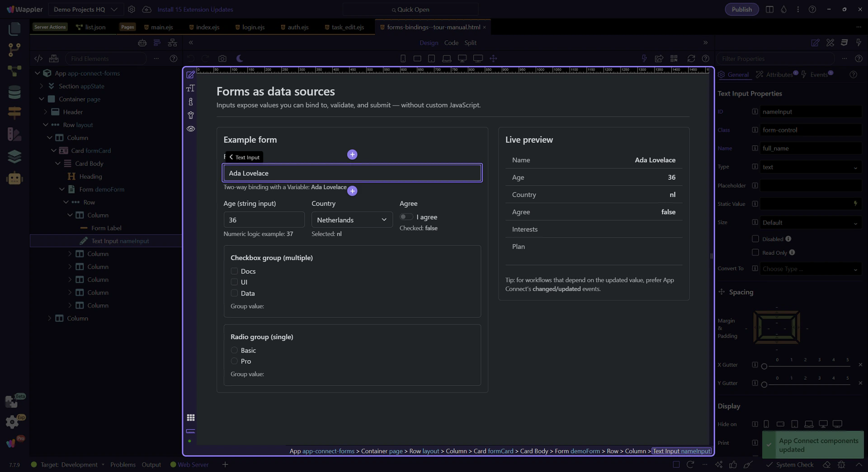Click Install 15 Extension Updates link
868x472 pixels.
(195, 10)
